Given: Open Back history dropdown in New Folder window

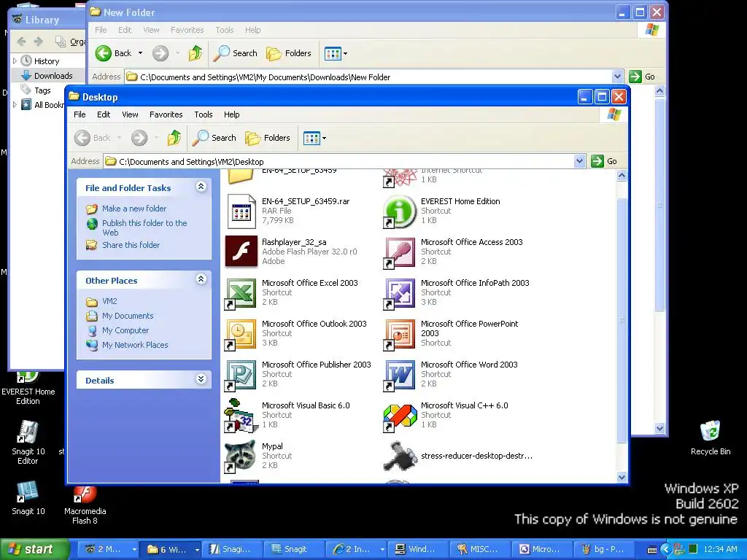Looking at the screenshot, I should tap(140, 53).
